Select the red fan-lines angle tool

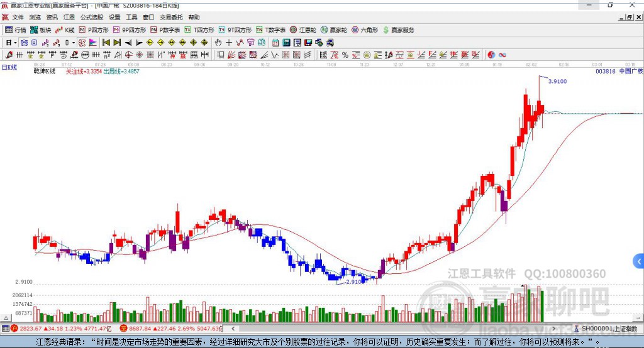pos(231,55)
